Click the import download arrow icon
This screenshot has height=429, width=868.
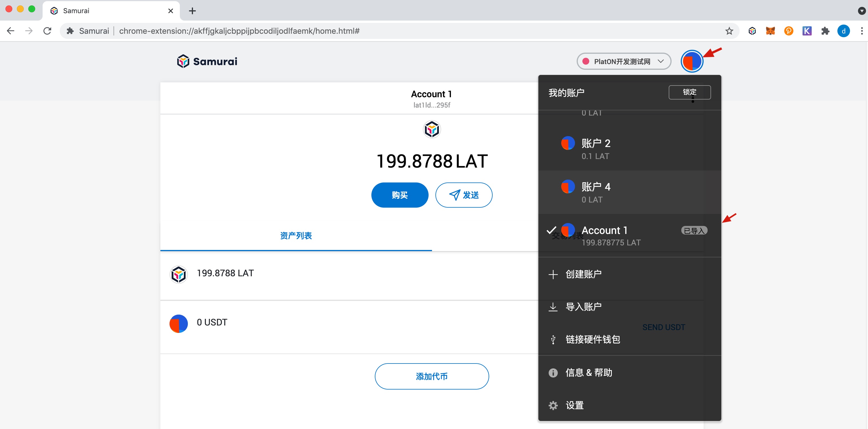pos(553,307)
